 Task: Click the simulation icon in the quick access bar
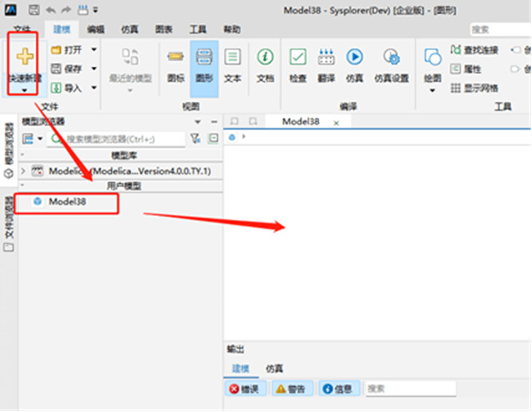pyautogui.click(x=82, y=10)
